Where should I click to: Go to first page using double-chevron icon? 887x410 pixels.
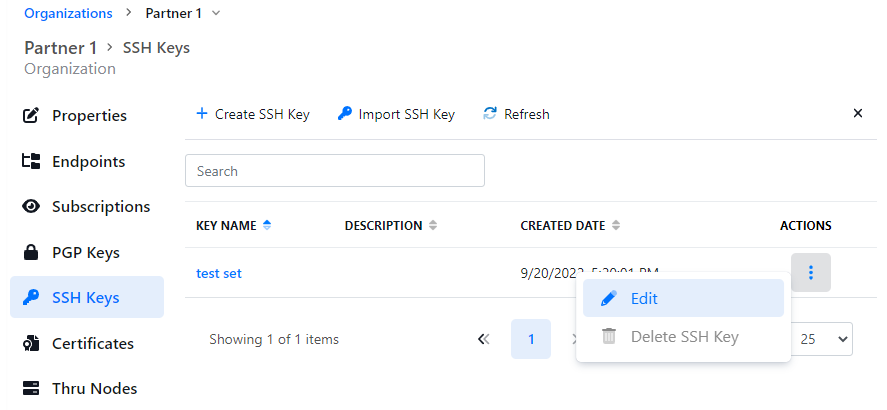tap(484, 339)
